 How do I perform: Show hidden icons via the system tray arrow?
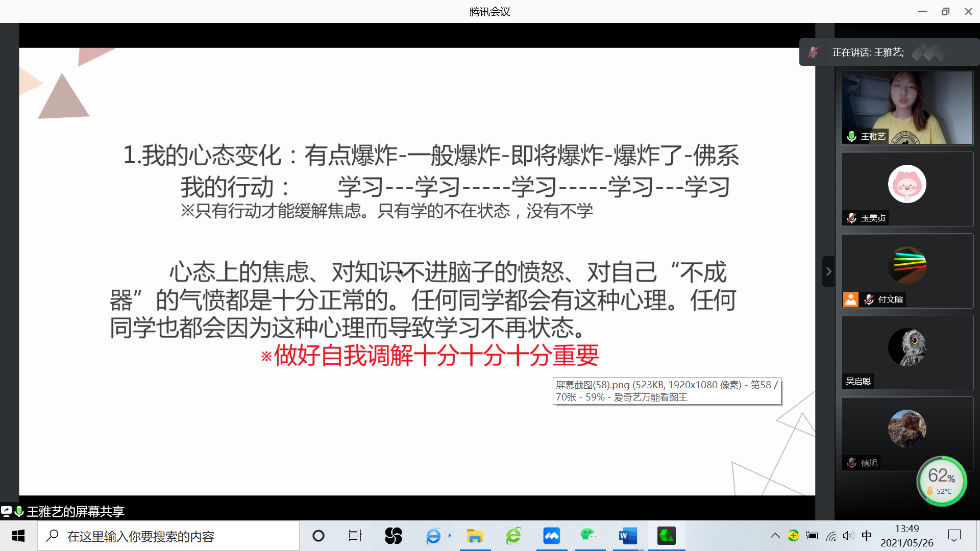(774, 536)
